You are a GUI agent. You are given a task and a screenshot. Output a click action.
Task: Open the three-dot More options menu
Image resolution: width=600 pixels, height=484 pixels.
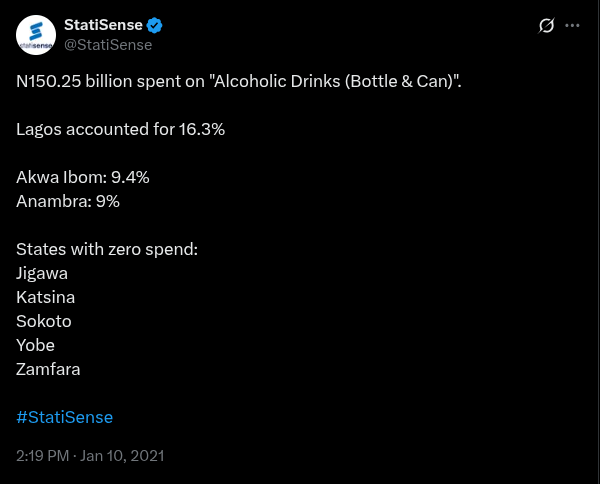click(x=572, y=26)
